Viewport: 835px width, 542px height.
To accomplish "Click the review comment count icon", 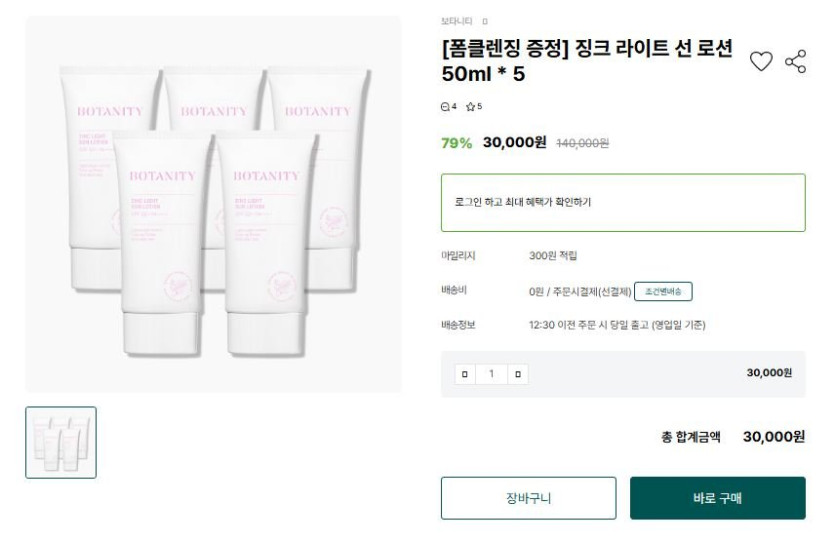I will tap(447, 107).
